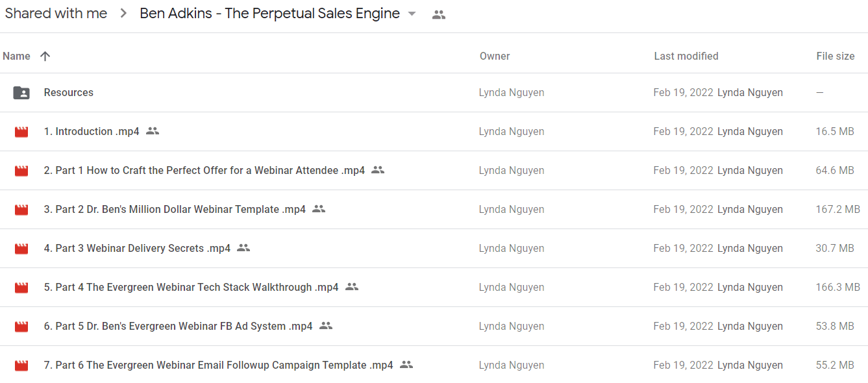Viewport: 868px width, 383px height.
Task: Open the Ben Adkins folder name menu
Action: (269, 14)
